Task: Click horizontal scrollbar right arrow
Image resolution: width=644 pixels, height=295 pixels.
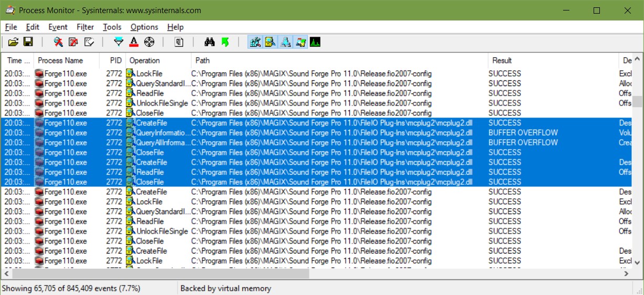Action: (x=627, y=273)
